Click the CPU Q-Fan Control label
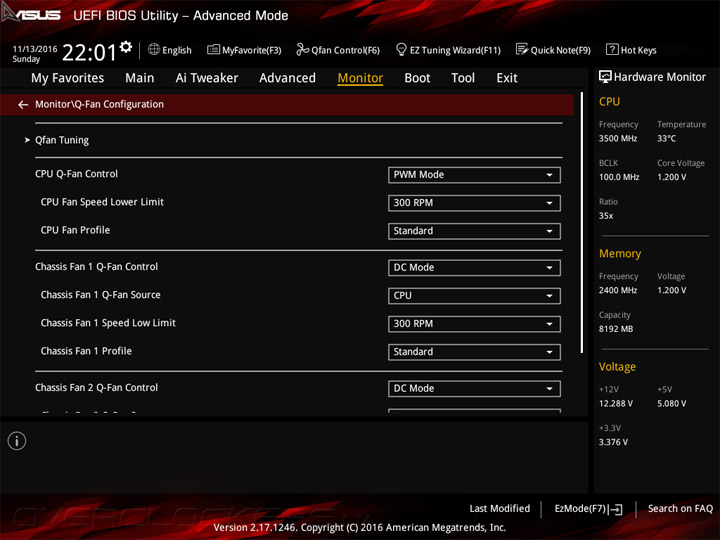This screenshot has height=540, width=720. [76, 174]
